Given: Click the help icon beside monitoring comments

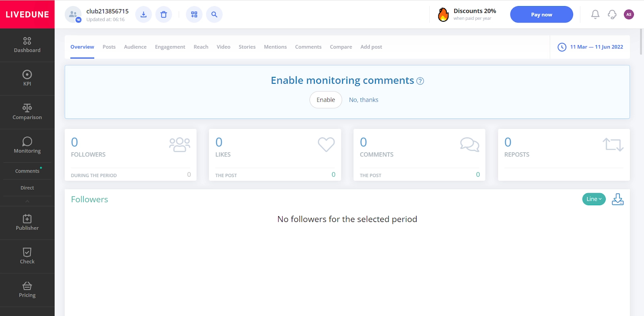Looking at the screenshot, I should pyautogui.click(x=420, y=81).
